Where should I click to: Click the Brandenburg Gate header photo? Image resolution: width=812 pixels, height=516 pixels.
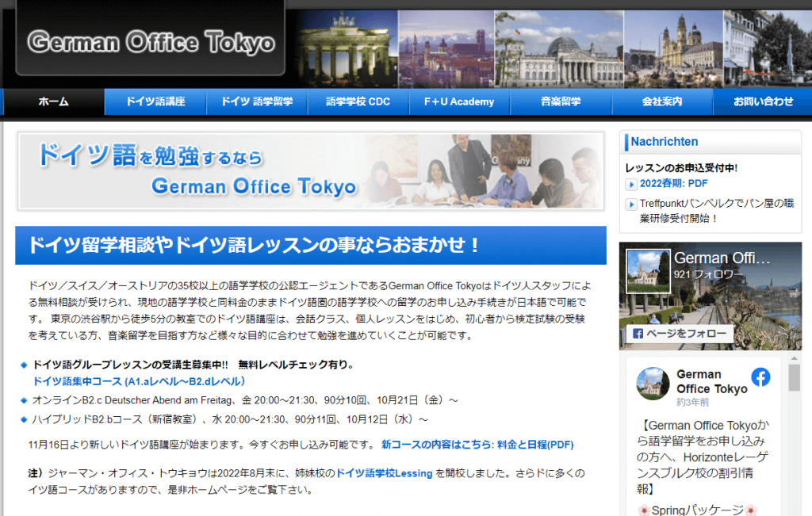pyautogui.click(x=347, y=49)
